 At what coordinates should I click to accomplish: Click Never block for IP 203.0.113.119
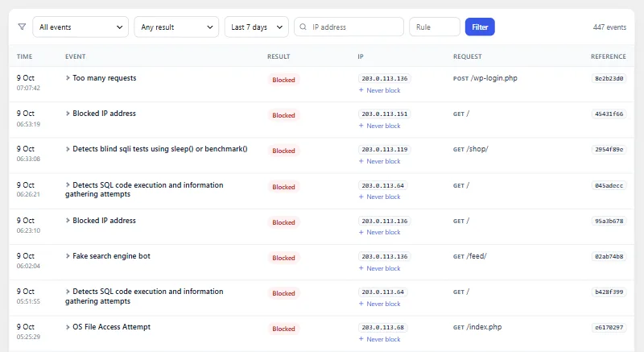click(x=379, y=161)
